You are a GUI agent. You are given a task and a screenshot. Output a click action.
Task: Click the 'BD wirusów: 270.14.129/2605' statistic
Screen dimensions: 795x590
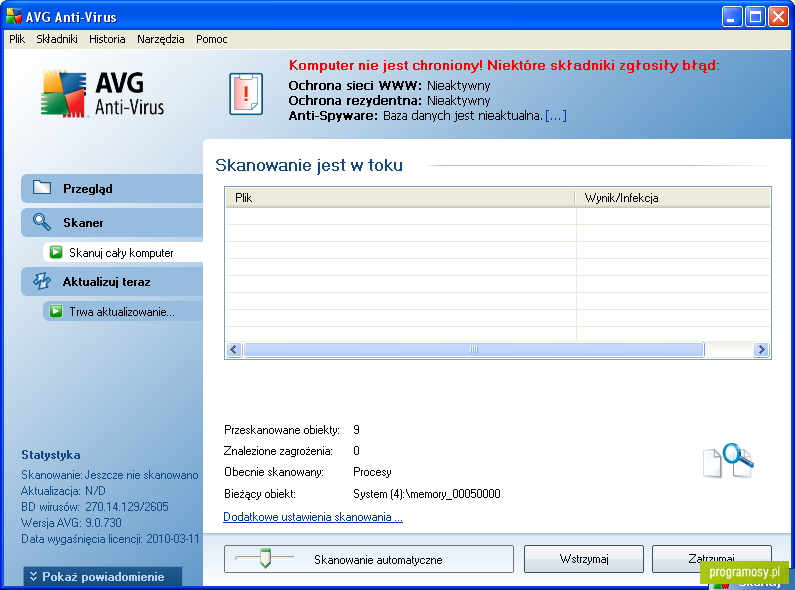tap(95, 506)
